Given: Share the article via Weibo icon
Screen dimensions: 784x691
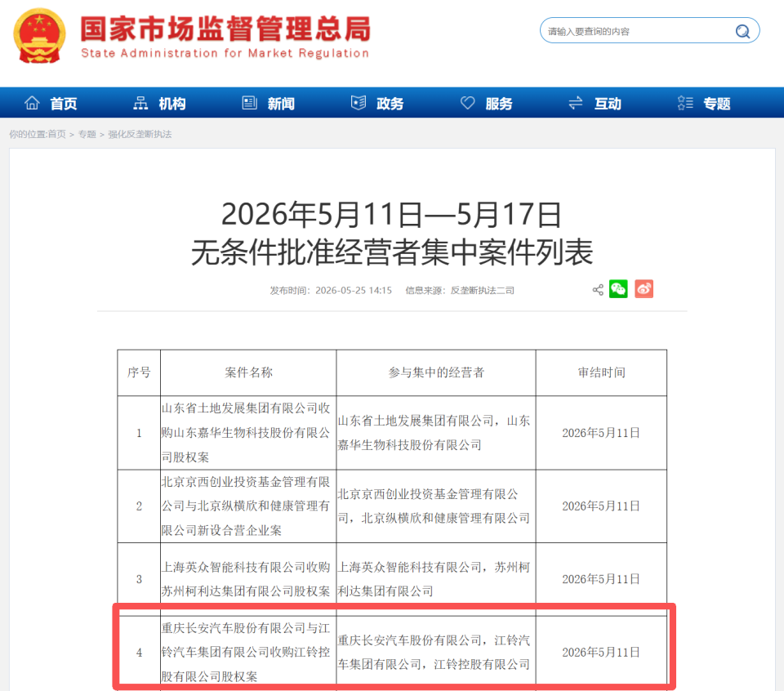Looking at the screenshot, I should 644,289.
